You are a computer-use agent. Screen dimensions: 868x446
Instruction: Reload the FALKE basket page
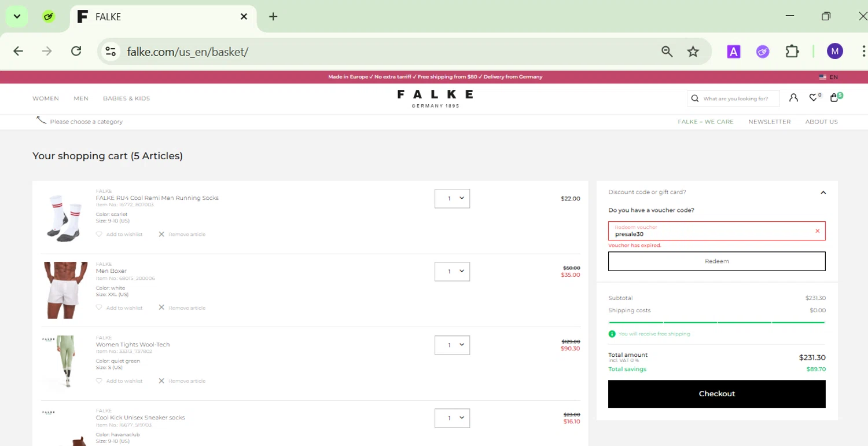tap(76, 52)
